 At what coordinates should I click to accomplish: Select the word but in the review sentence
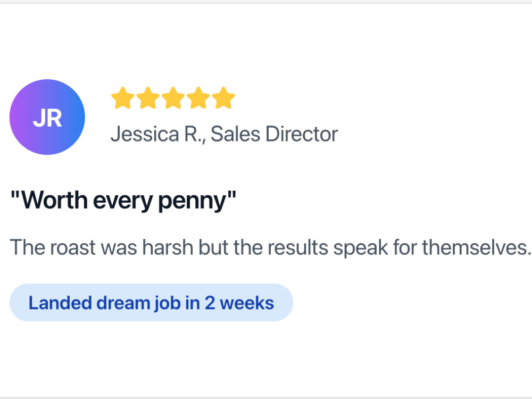(x=213, y=247)
